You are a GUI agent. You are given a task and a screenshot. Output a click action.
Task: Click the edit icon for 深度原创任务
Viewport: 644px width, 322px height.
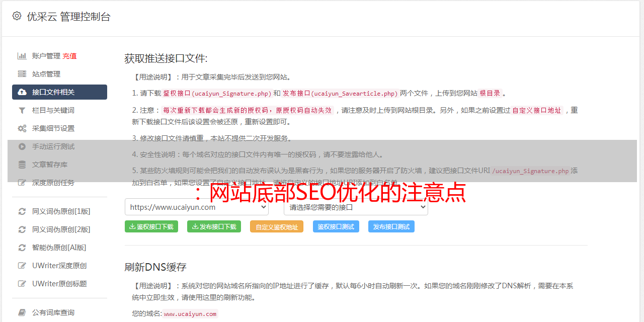[22, 183]
